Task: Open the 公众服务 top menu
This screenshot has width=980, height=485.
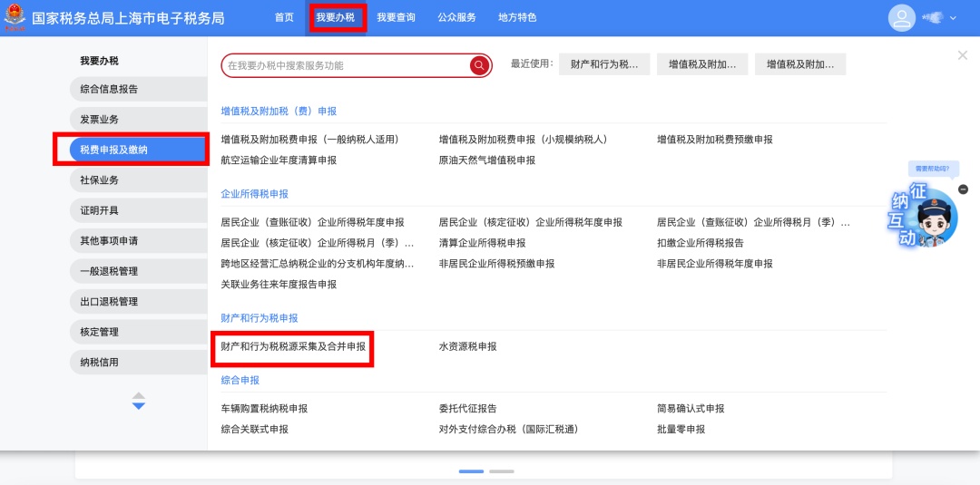Action: (456, 18)
